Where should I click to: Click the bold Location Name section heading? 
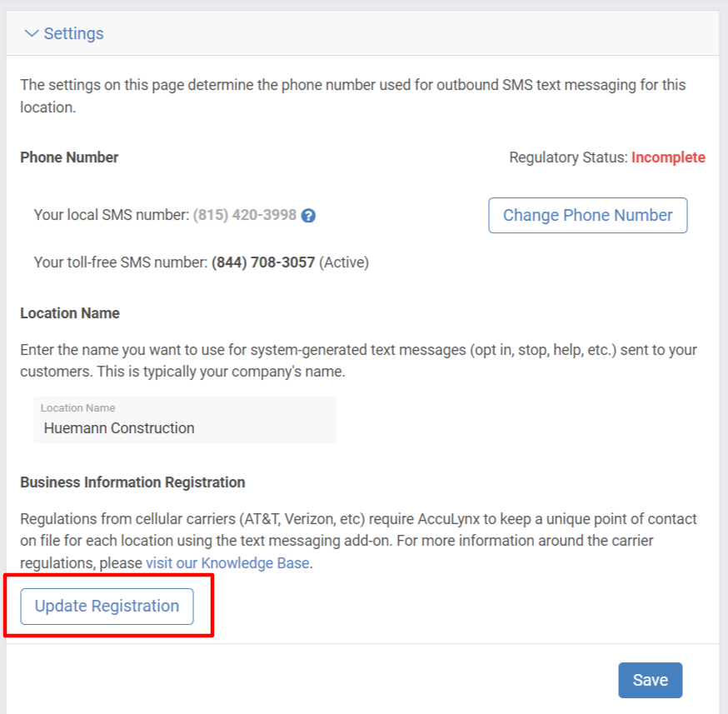click(70, 313)
